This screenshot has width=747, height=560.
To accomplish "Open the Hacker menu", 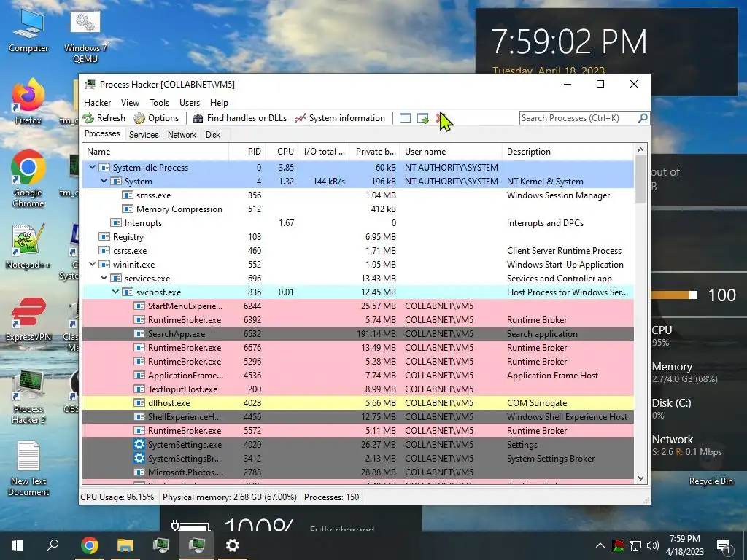I will [x=97, y=103].
